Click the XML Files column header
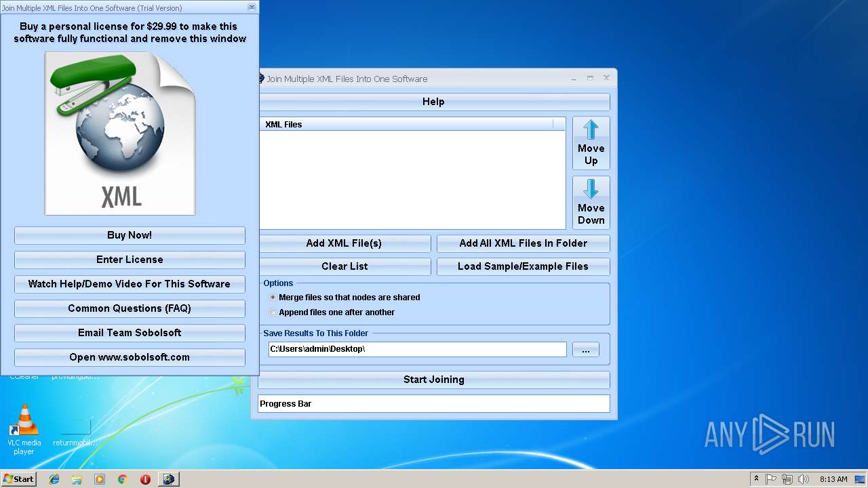The height and width of the screenshot is (488, 868). 406,124
